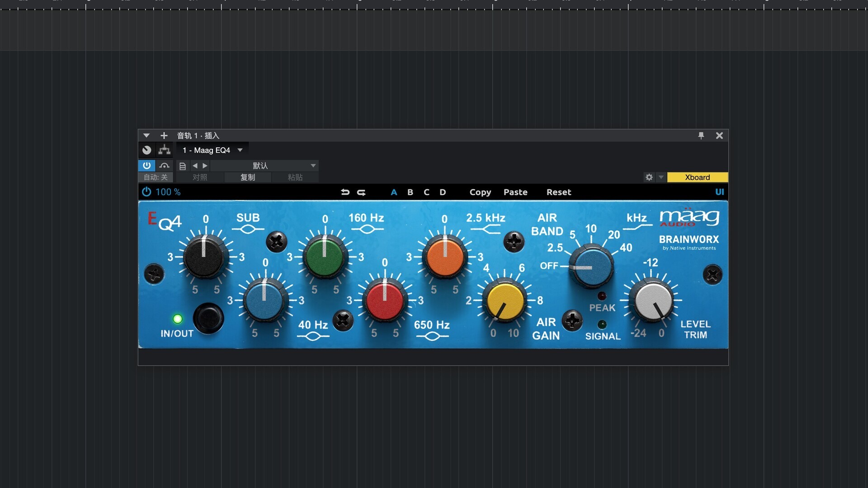Toggle the plugin power icon beside 100 %
Image resolution: width=868 pixels, height=488 pixels.
pos(146,192)
